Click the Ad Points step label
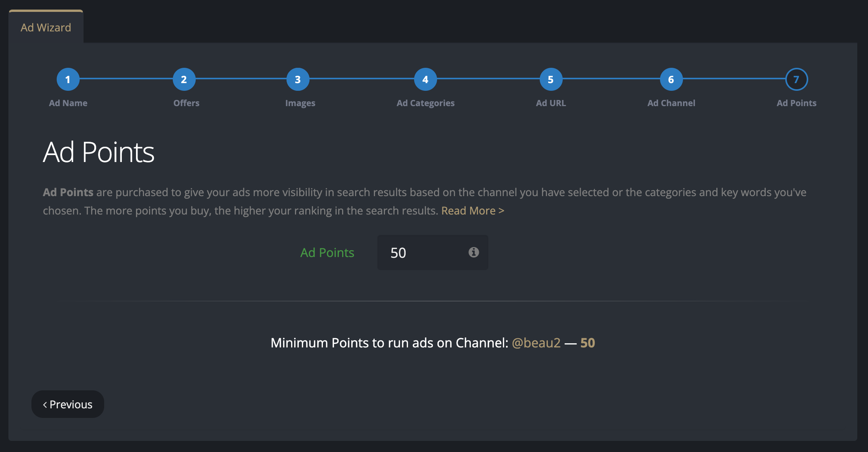868x452 pixels. click(796, 103)
